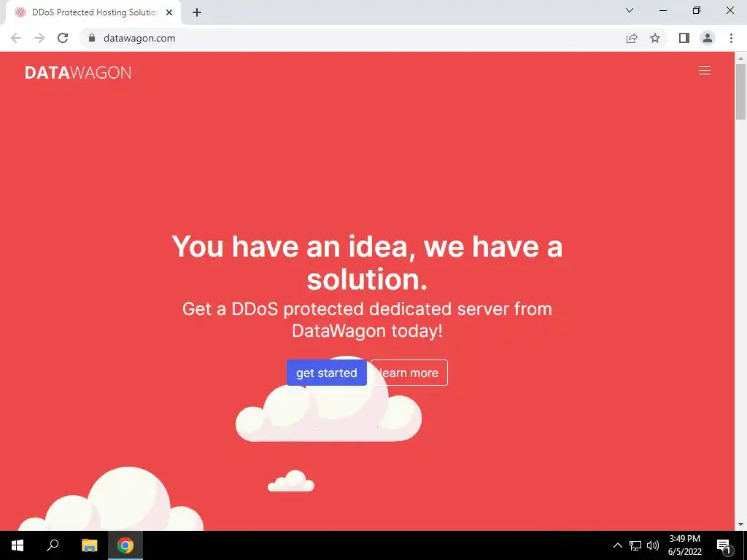Close the DDoS Protected Hosting tab
747x560 pixels.
tap(169, 12)
